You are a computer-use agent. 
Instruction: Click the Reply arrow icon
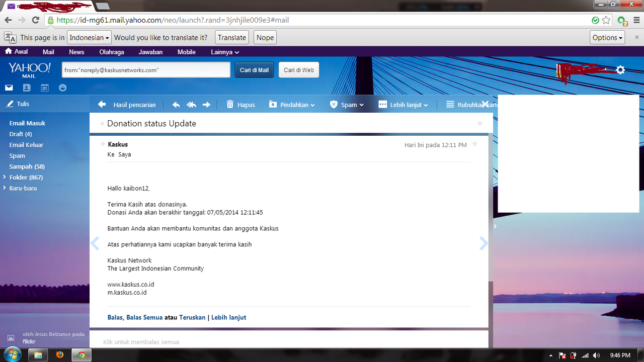(x=176, y=105)
